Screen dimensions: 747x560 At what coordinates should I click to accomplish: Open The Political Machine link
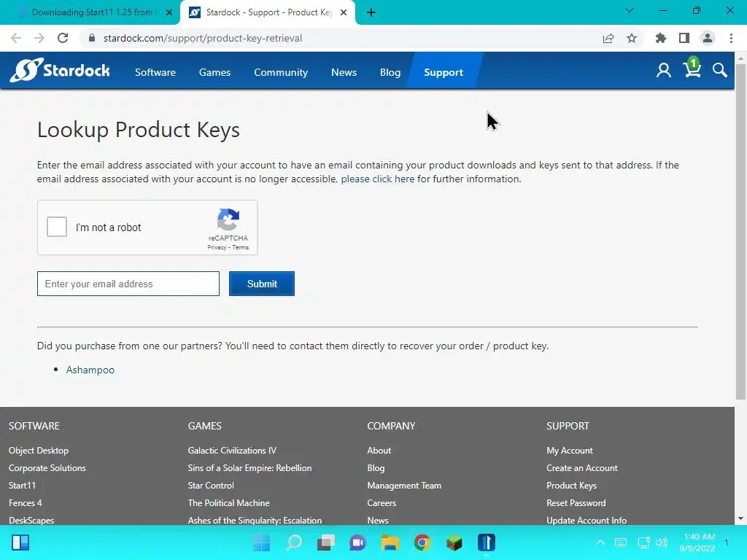228,503
